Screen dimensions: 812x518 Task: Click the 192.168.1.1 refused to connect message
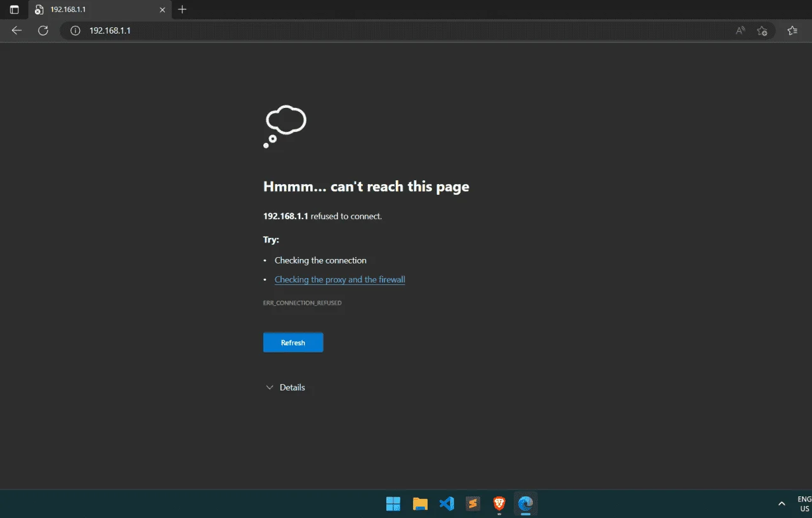(322, 216)
